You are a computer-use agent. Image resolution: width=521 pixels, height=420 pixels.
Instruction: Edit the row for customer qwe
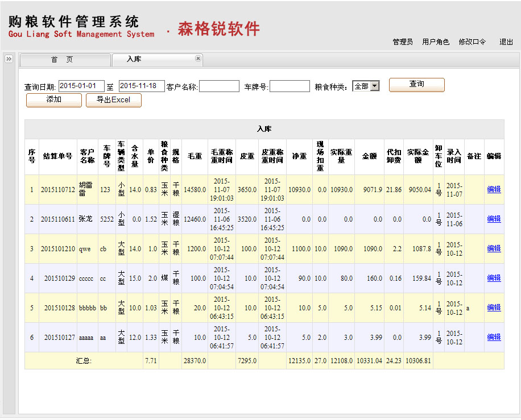(x=494, y=249)
